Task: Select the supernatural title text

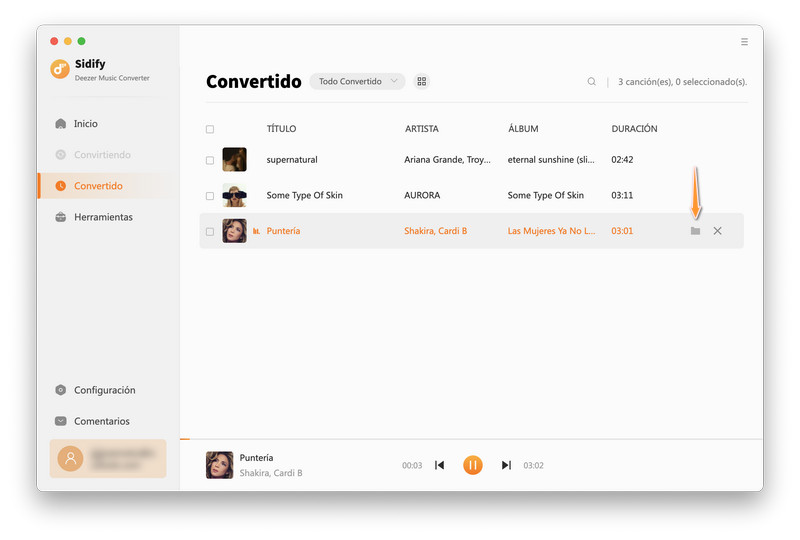Action: (x=292, y=160)
